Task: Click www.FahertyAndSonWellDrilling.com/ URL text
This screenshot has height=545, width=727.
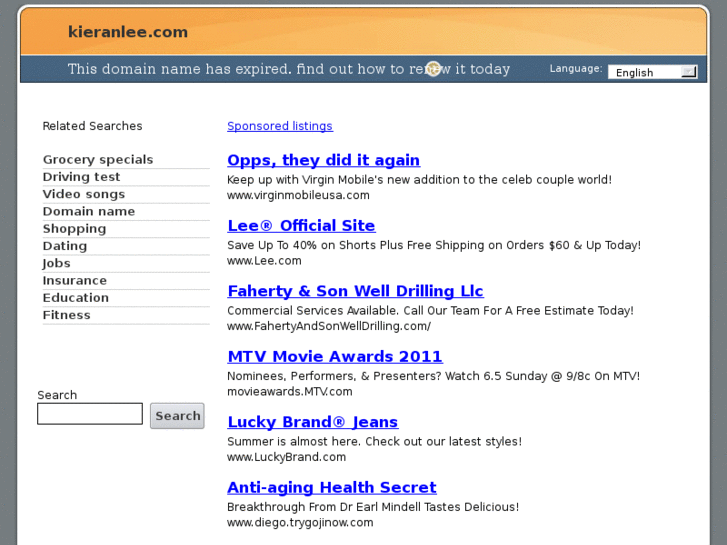Action: (x=329, y=326)
